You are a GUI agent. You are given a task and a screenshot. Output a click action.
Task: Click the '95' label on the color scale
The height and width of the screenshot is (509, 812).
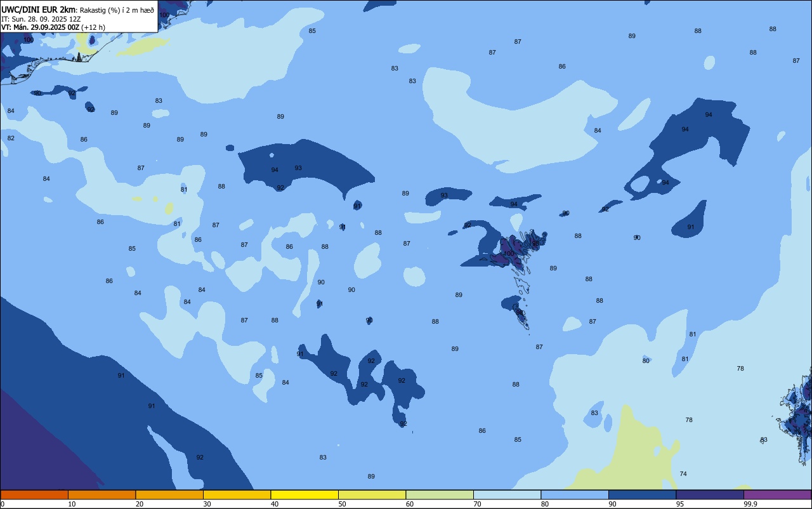680,504
